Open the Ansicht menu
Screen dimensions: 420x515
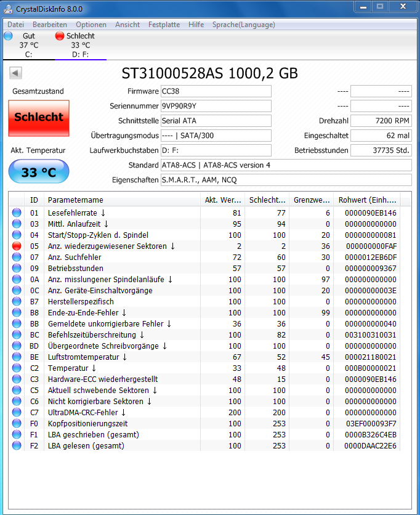click(127, 25)
